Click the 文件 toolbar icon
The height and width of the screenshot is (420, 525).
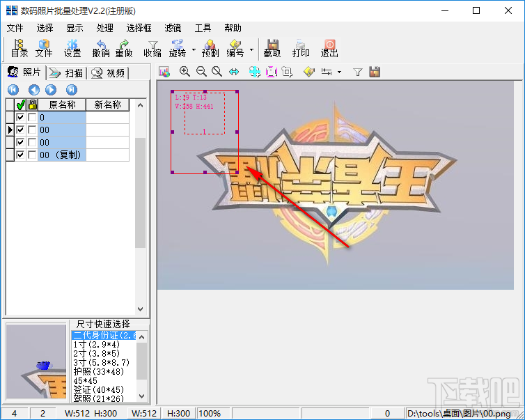[x=44, y=48]
